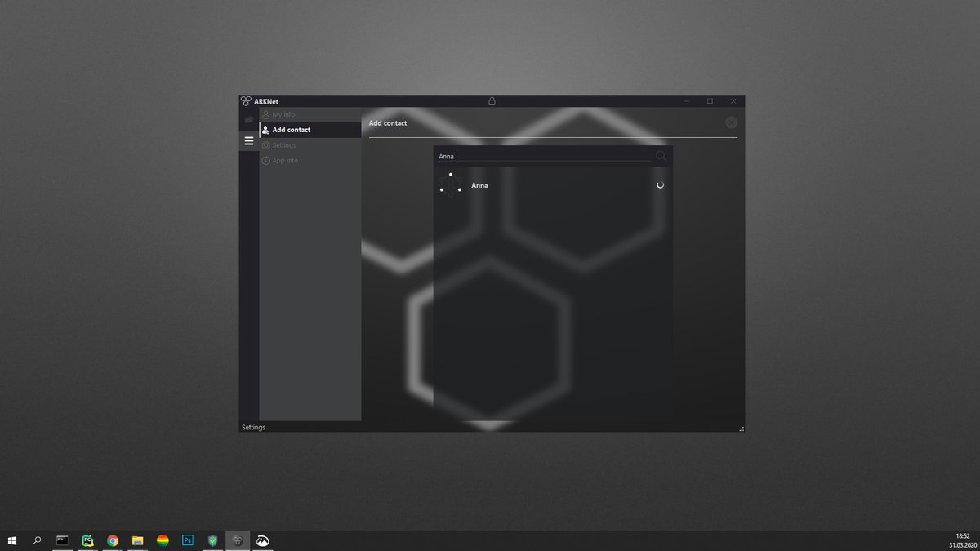
Task: Toggle the hamburger menu in the sidebar
Action: tap(249, 141)
